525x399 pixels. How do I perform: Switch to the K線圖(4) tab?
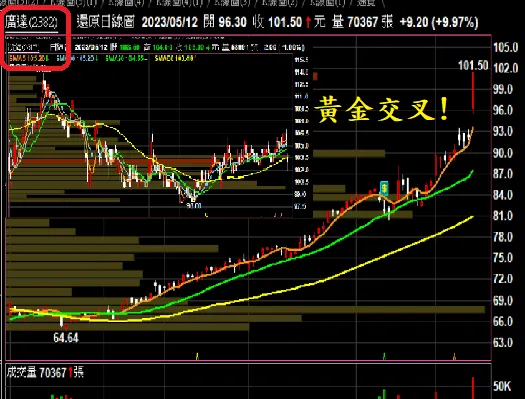126,3
